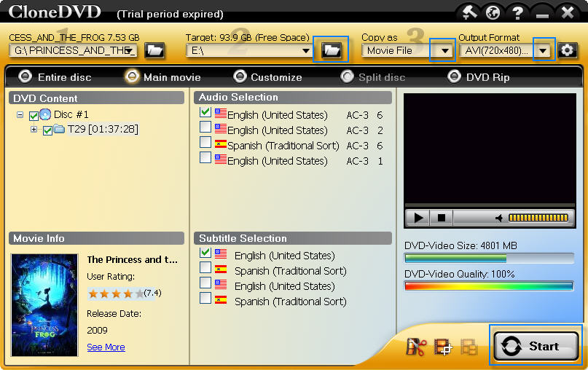This screenshot has height=370, width=588.
Task: Expand T29 title node
Action: [x=34, y=130]
